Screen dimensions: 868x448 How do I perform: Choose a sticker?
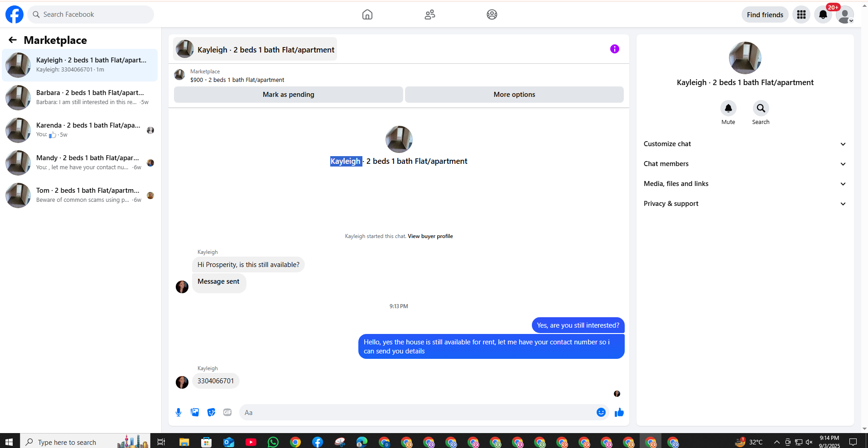[211, 412]
